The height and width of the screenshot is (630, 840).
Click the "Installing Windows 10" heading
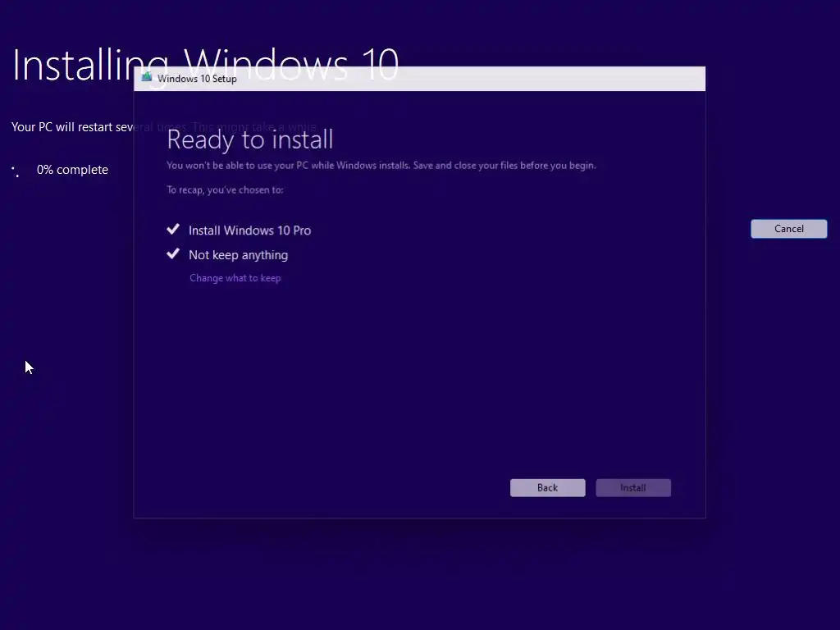click(x=205, y=65)
